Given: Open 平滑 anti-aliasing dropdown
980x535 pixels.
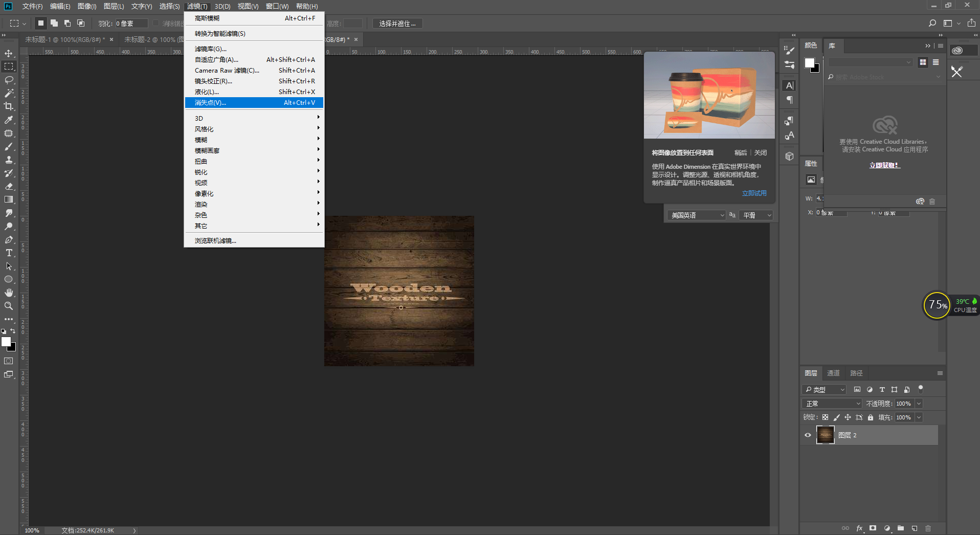Looking at the screenshot, I should coord(756,215).
